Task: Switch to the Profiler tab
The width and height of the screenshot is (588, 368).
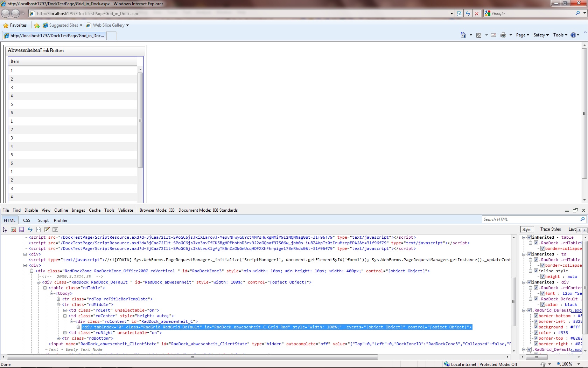Action: 61,220
